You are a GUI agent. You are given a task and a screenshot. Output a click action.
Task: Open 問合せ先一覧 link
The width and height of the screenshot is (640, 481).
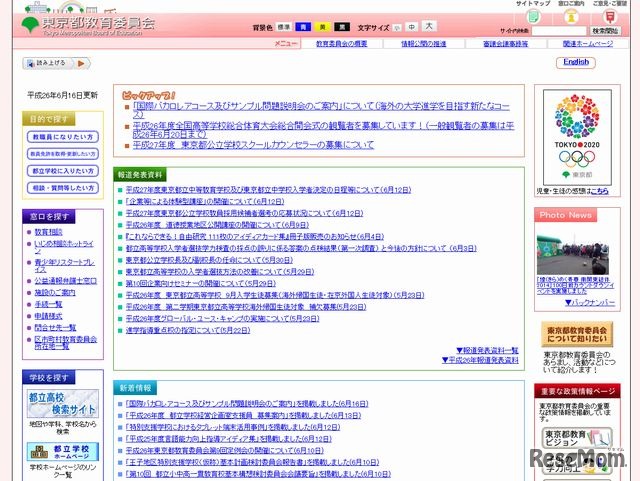[55, 327]
